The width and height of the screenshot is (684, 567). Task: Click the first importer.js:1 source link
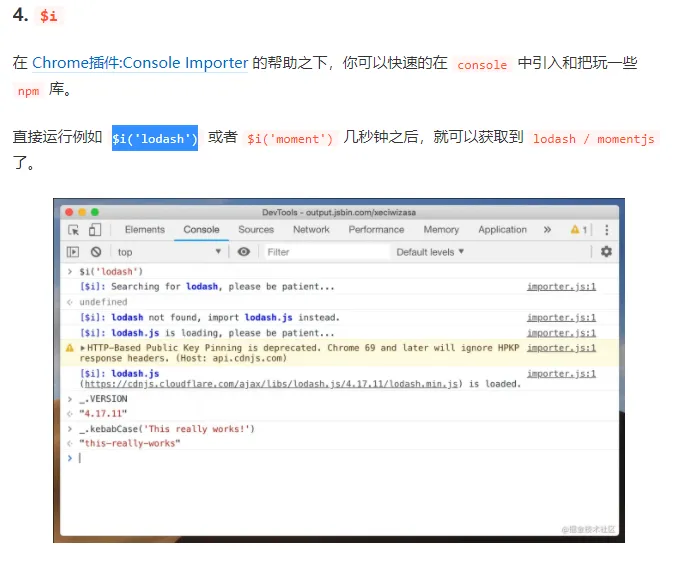[x=561, y=287]
